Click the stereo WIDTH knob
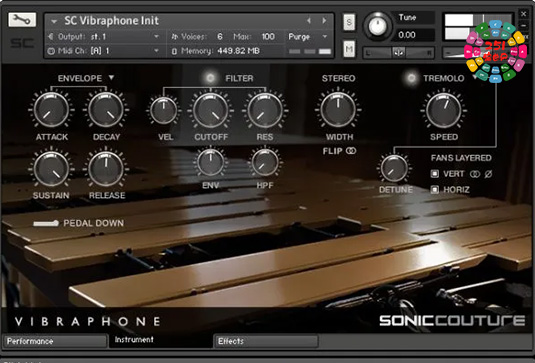Image resolution: width=535 pixels, height=363 pixels. [x=338, y=110]
